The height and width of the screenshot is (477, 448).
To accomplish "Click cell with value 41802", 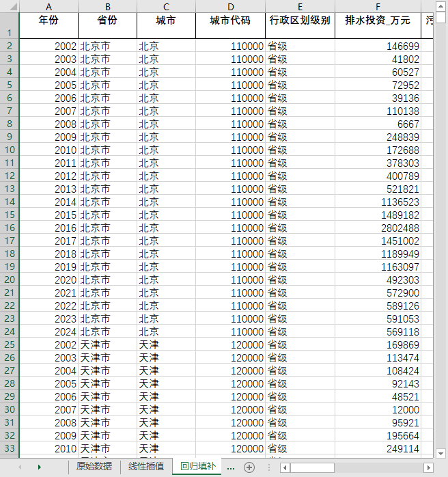I will 378,59.
